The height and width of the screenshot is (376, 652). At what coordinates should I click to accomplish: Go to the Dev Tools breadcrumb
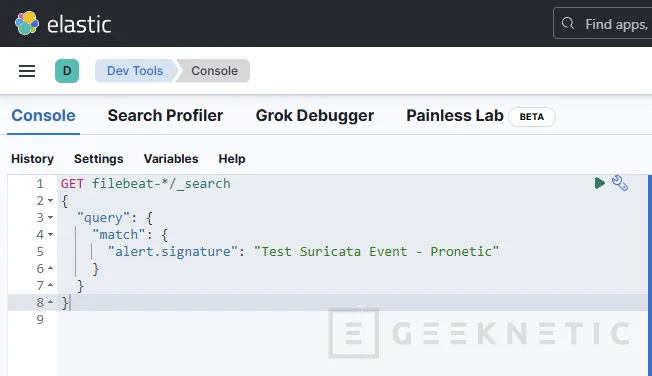pyautogui.click(x=135, y=71)
